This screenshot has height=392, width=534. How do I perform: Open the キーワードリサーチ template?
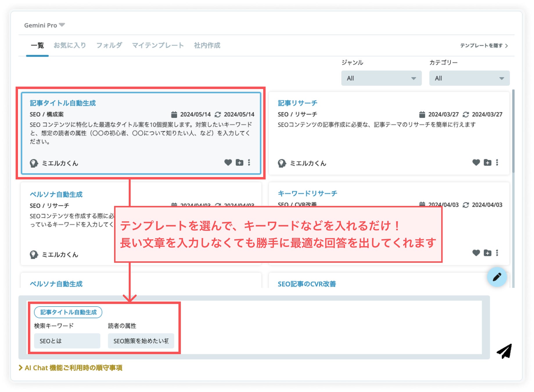click(x=308, y=193)
